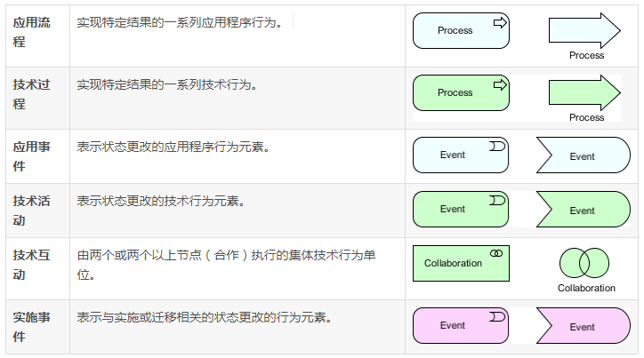Select the green technology Event rounded box

(x=461, y=209)
